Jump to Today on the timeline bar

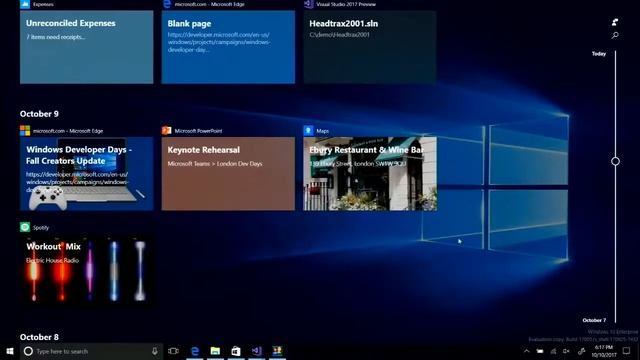click(x=599, y=53)
